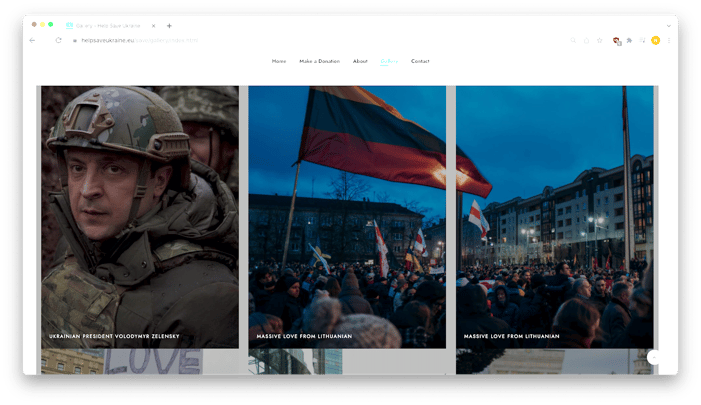
Task: Open the Extensions puzzle piece menu
Action: (629, 40)
